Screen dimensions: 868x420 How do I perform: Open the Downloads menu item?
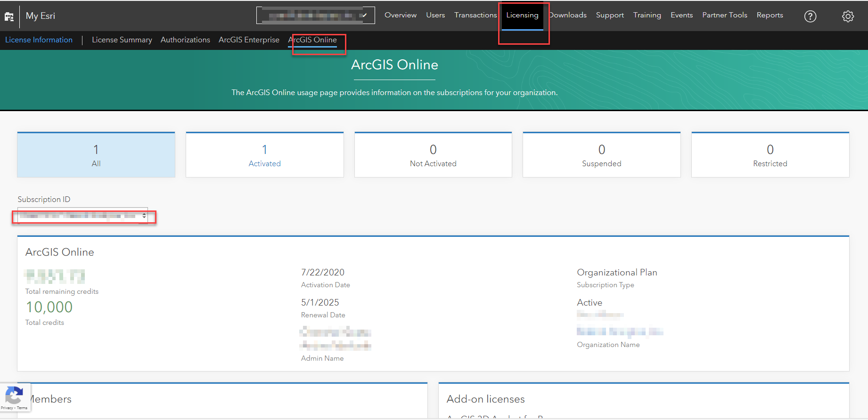pyautogui.click(x=568, y=15)
